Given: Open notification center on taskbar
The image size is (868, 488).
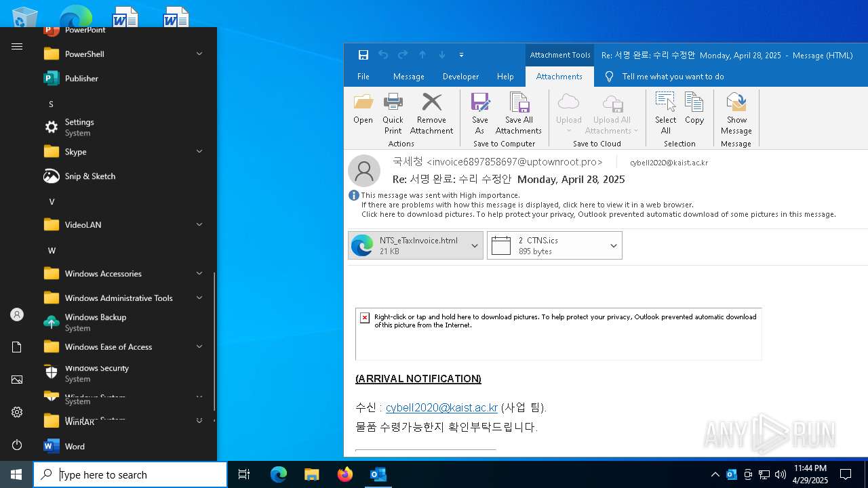Looking at the screenshot, I should (x=846, y=474).
